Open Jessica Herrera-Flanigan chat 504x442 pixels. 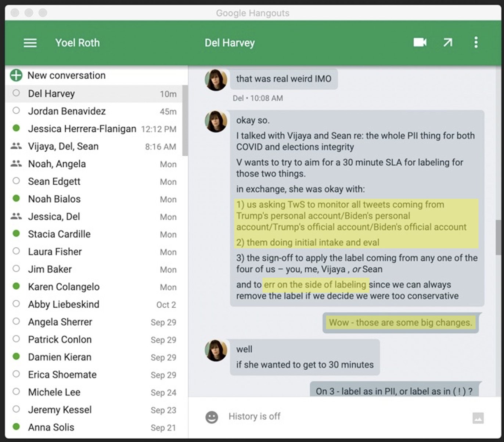94,129
